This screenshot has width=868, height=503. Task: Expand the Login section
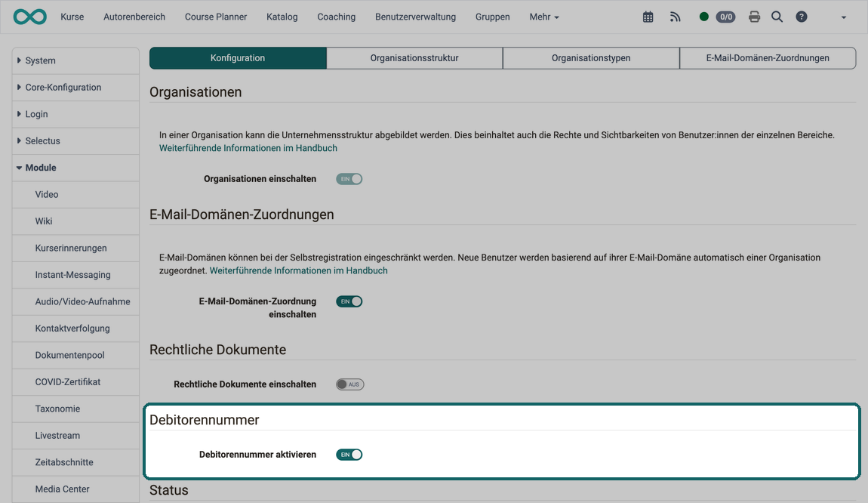(x=75, y=114)
